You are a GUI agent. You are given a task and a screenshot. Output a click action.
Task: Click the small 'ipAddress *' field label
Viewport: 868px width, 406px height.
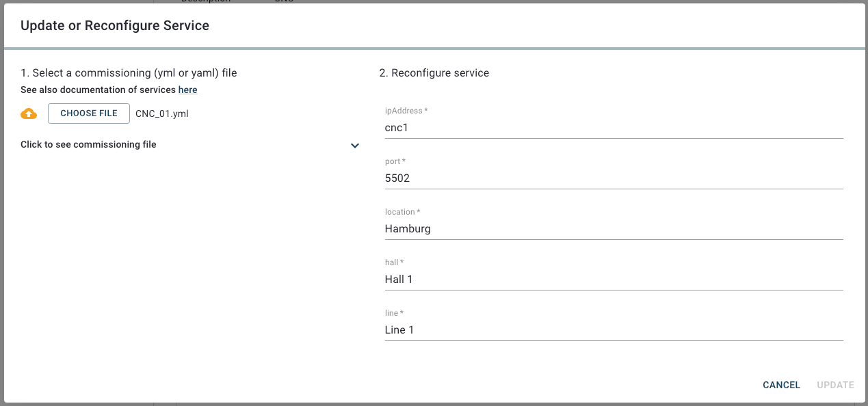406,111
